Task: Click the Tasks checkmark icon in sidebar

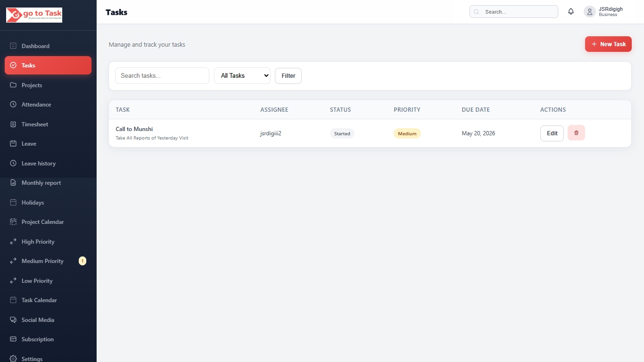Action: 13,66
